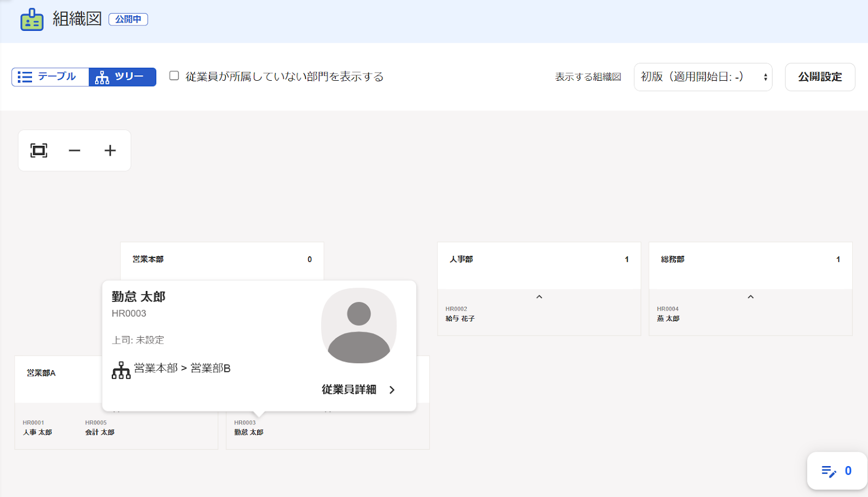Screen dimensions: 868x497
Task: Click the zoom in plus icon
Action: point(110,151)
